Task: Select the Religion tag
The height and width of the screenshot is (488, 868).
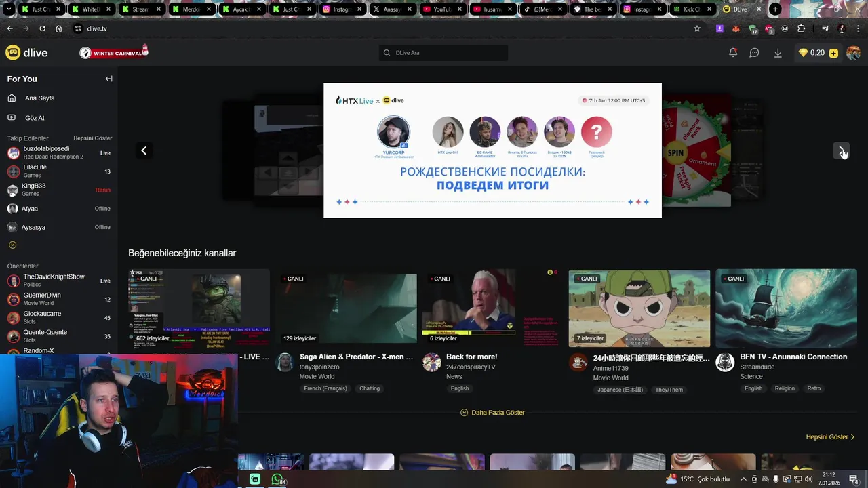Action: [785, 388]
